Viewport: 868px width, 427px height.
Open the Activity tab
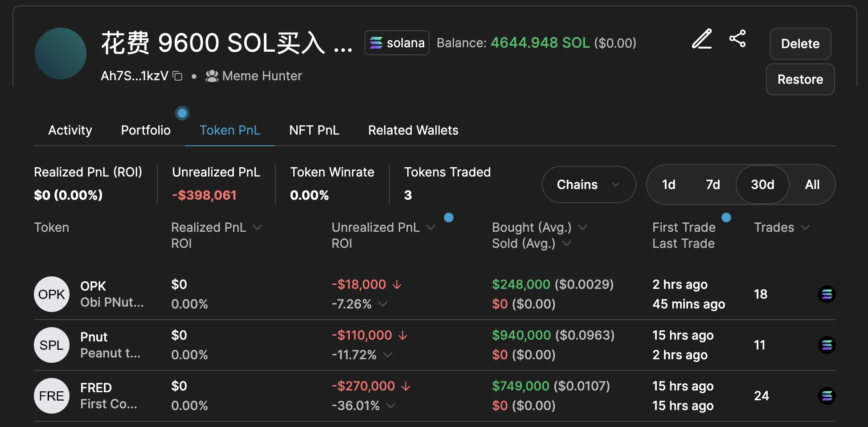pyautogui.click(x=70, y=130)
